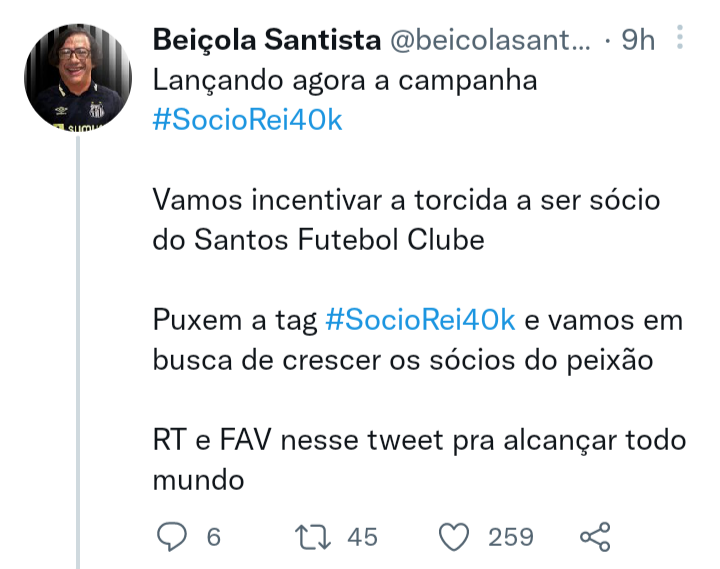Retweet using the arrows icon
720x569 pixels.
(x=313, y=537)
